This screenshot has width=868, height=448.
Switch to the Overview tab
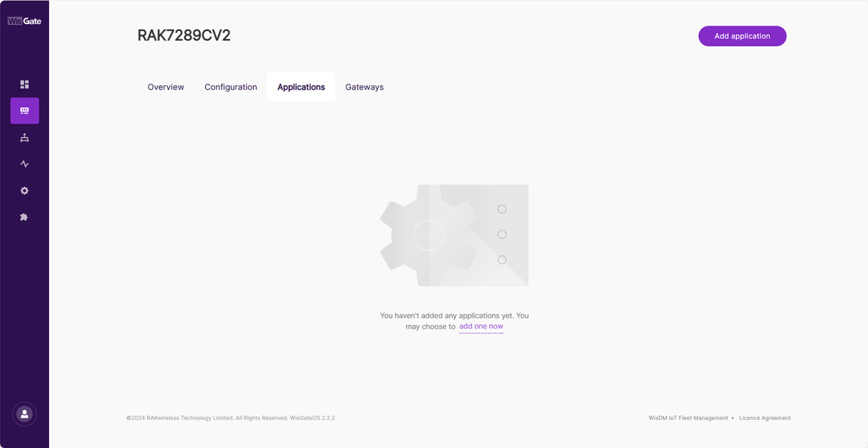click(x=165, y=87)
